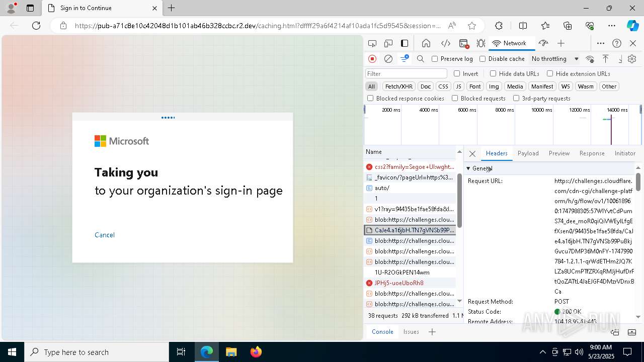
Task: Open the Initiator tab
Action: coord(625,153)
